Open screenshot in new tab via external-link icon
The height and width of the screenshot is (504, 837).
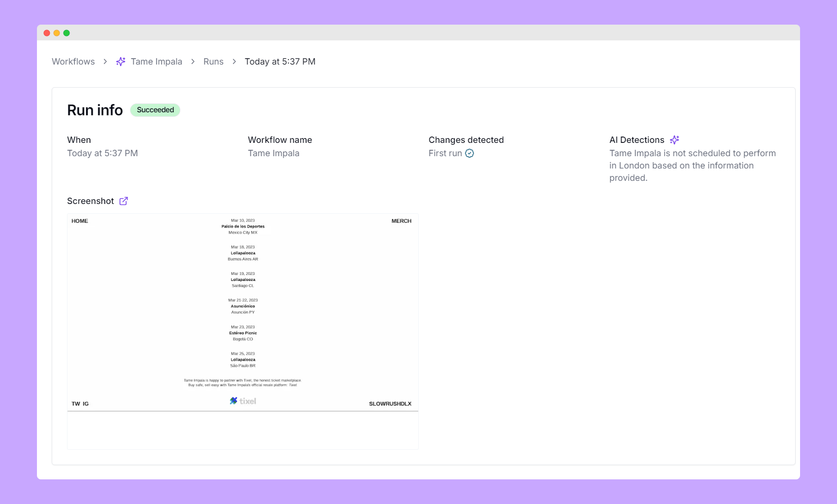tap(124, 201)
